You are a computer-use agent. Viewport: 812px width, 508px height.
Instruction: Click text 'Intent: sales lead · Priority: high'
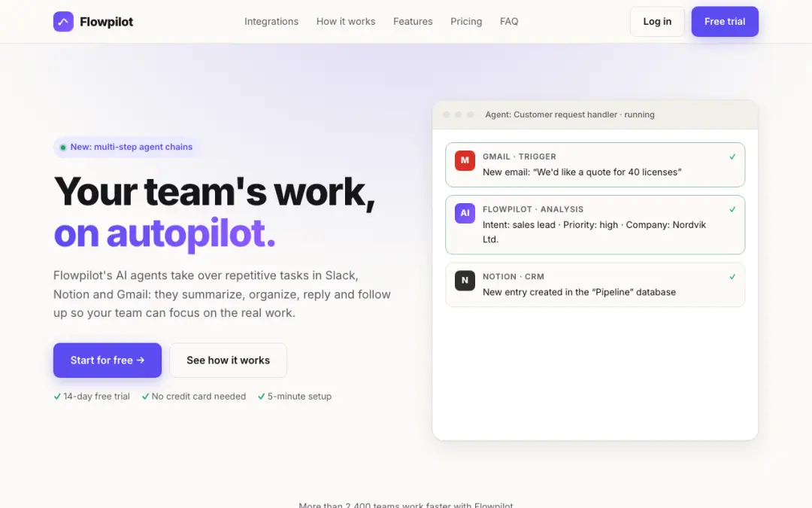tap(550, 225)
